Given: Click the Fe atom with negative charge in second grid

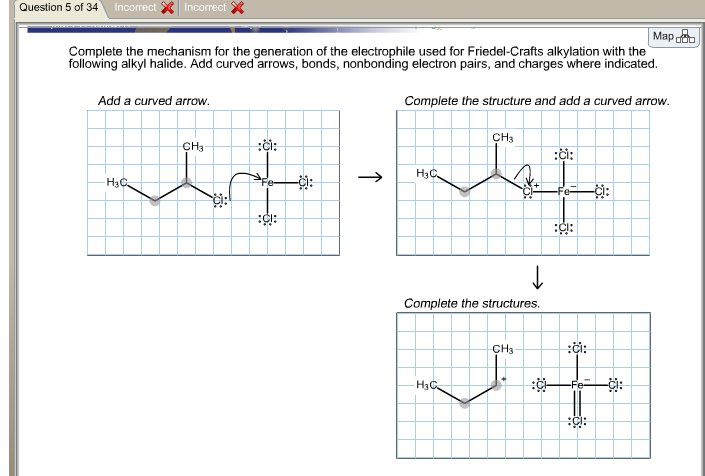Looking at the screenshot, I should 564,191.
